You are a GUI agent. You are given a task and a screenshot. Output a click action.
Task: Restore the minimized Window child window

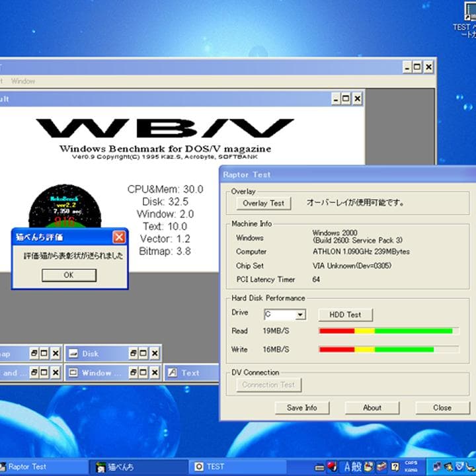(133, 372)
